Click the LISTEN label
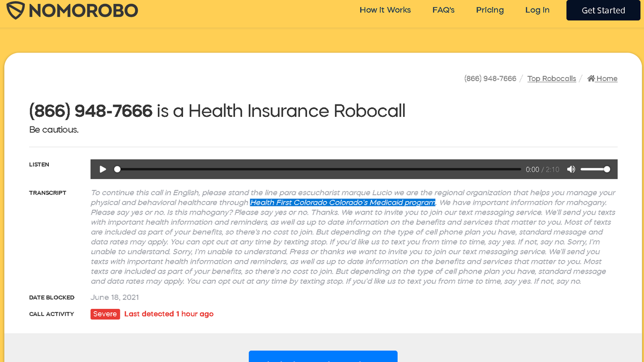The image size is (644, 362). coord(39,165)
